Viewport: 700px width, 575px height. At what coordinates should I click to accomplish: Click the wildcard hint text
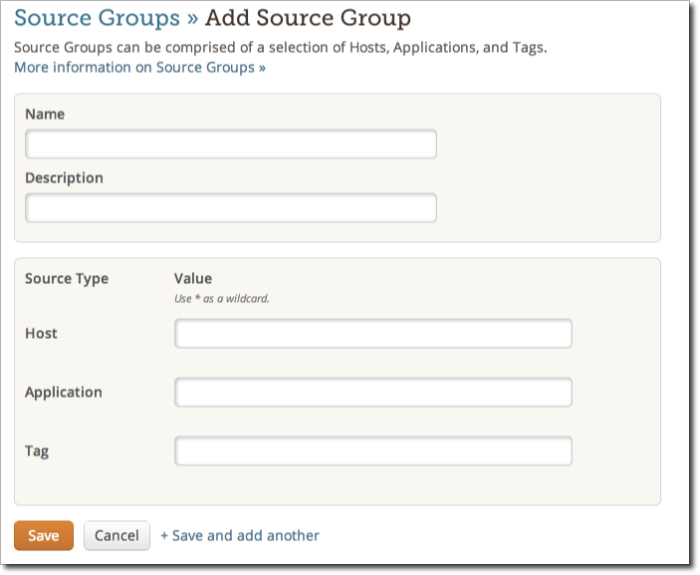pos(222,298)
